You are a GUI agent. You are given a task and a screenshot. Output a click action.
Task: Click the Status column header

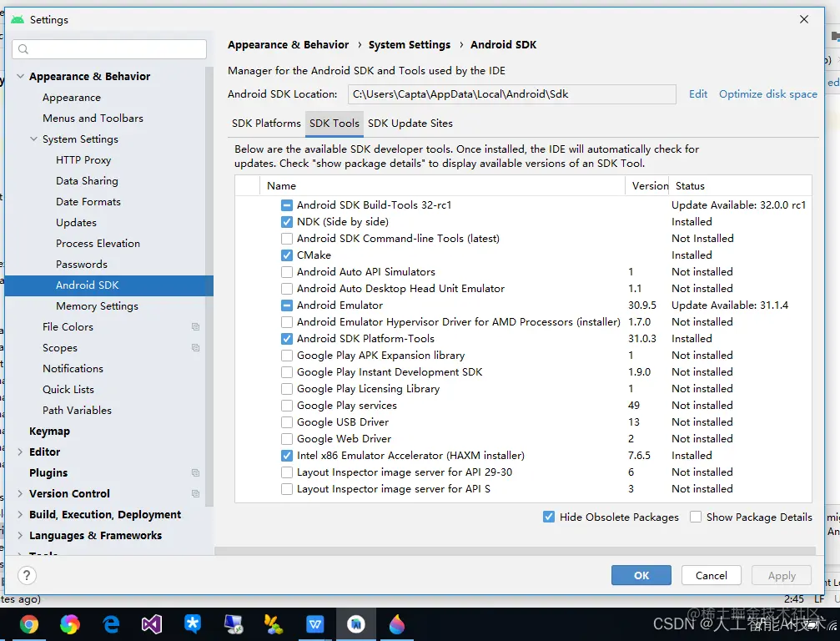tap(740, 186)
